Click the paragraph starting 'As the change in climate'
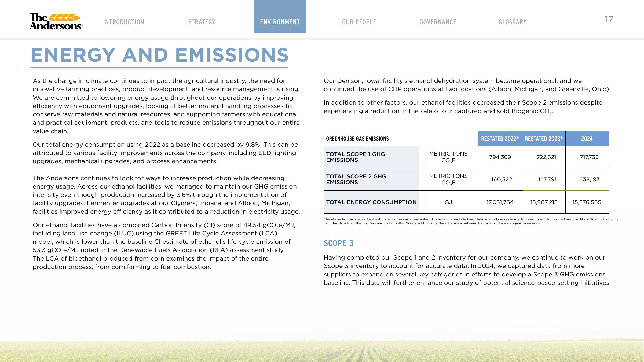This screenshot has width=644, height=362. point(166,106)
